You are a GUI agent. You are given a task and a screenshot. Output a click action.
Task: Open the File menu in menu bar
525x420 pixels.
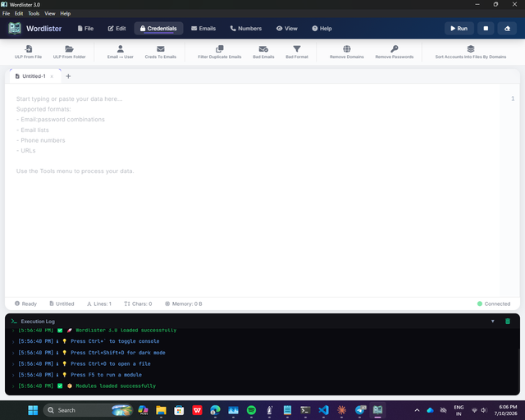[x=6, y=13]
